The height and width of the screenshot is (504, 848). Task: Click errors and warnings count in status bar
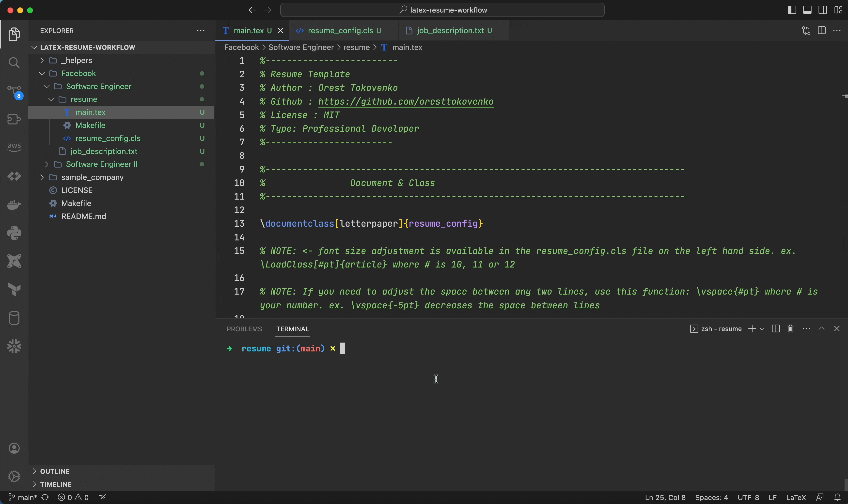(73, 497)
